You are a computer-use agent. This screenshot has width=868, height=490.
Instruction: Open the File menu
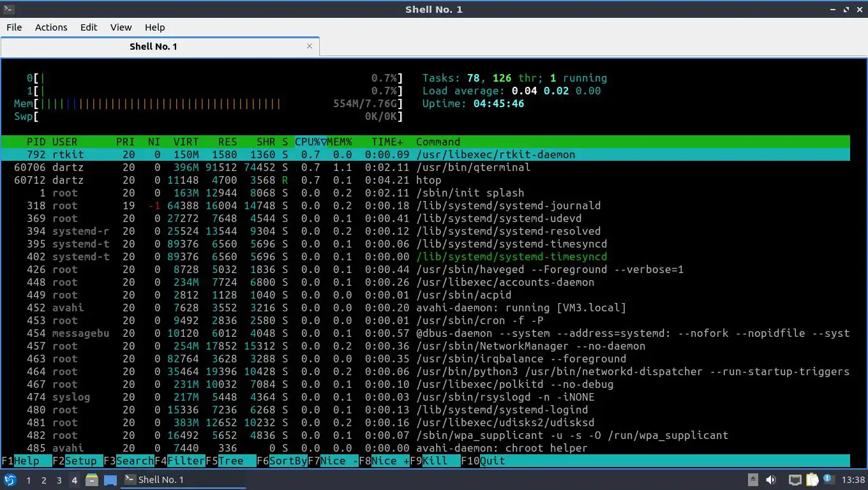pyautogui.click(x=14, y=27)
